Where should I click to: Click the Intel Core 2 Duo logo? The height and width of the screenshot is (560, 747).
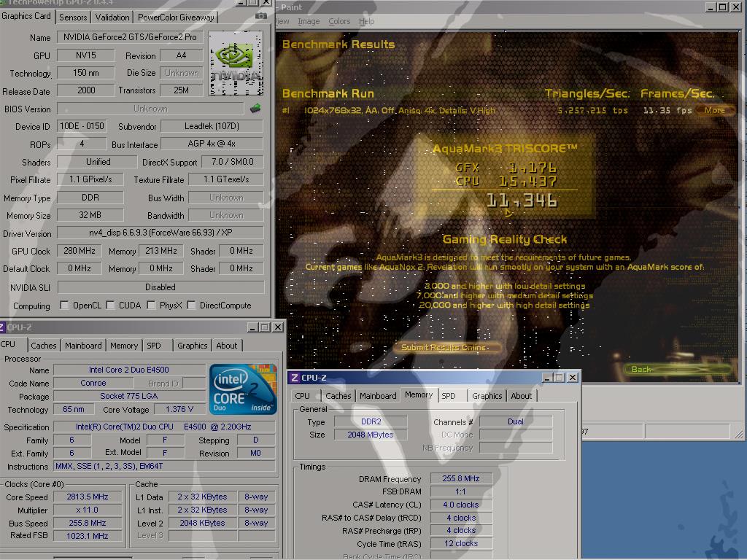tap(242, 389)
